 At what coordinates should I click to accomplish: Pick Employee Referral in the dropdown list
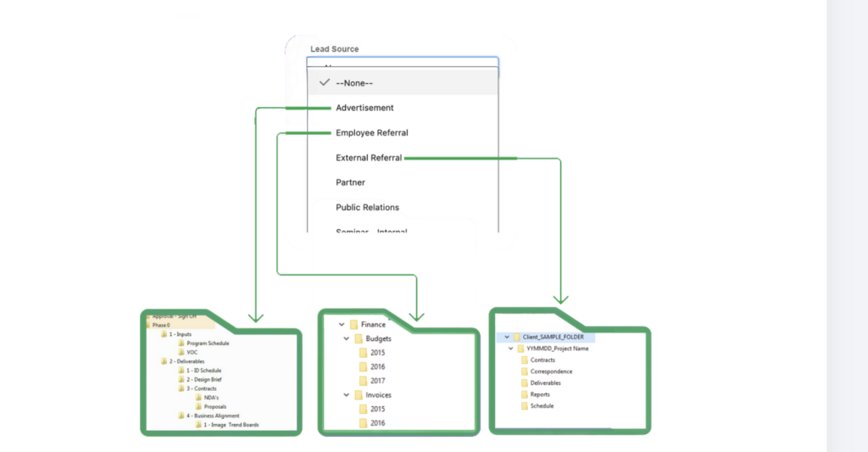371,133
